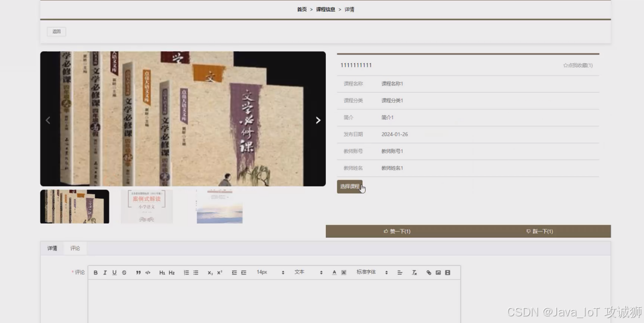Click the main course carousel image
644x323 pixels.
(183, 119)
